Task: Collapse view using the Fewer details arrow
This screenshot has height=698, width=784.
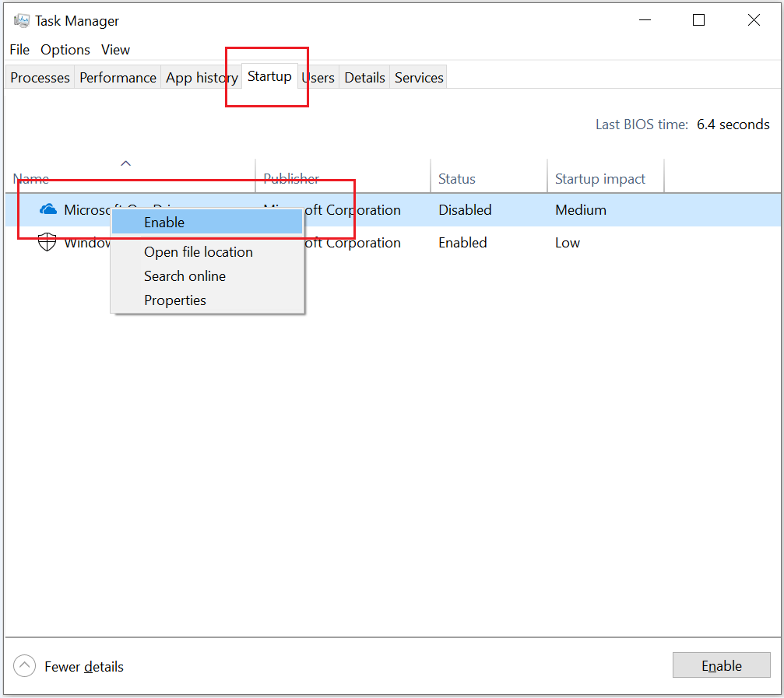Action: [25, 666]
